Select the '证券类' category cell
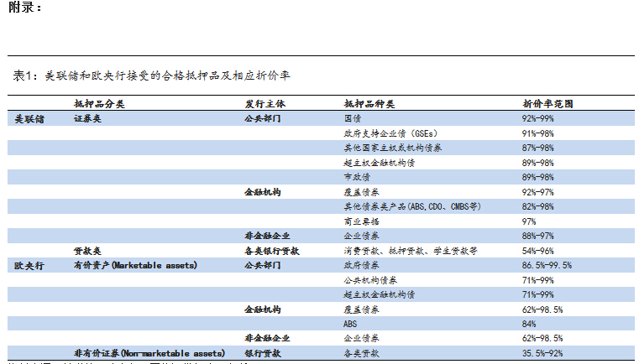The image size is (639, 364). coord(87,118)
